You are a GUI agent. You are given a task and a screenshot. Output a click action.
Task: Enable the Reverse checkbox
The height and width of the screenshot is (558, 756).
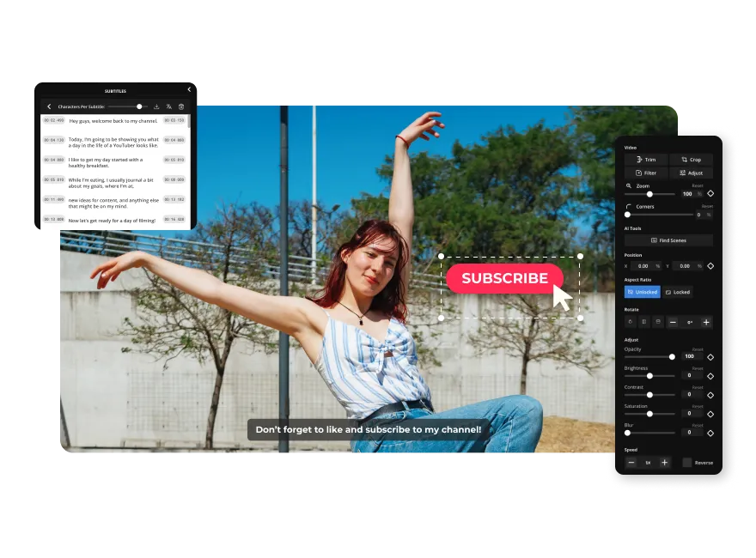687,463
